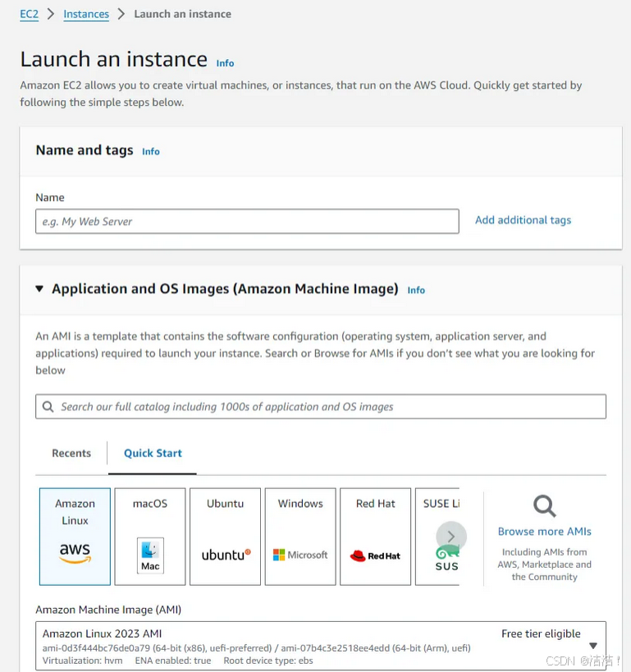Click Add additional tags link
This screenshot has height=672, width=631.
tap(523, 220)
